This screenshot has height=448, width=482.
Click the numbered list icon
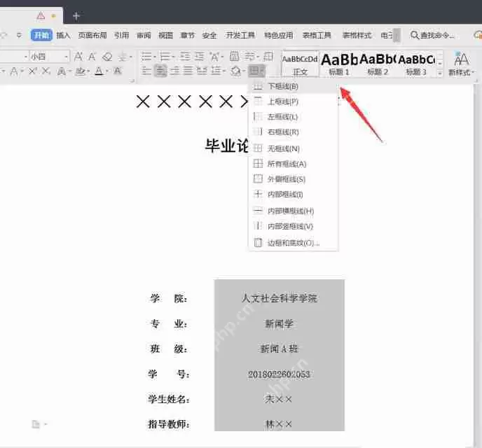coord(165,57)
